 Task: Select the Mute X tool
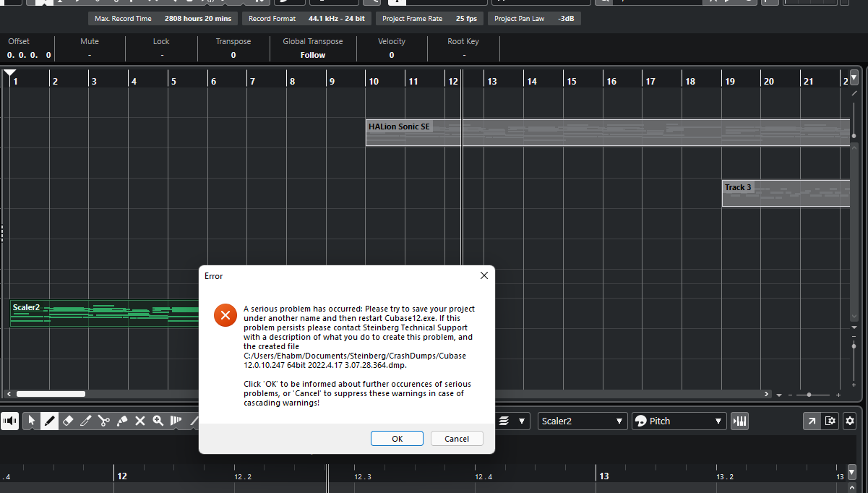pos(140,421)
